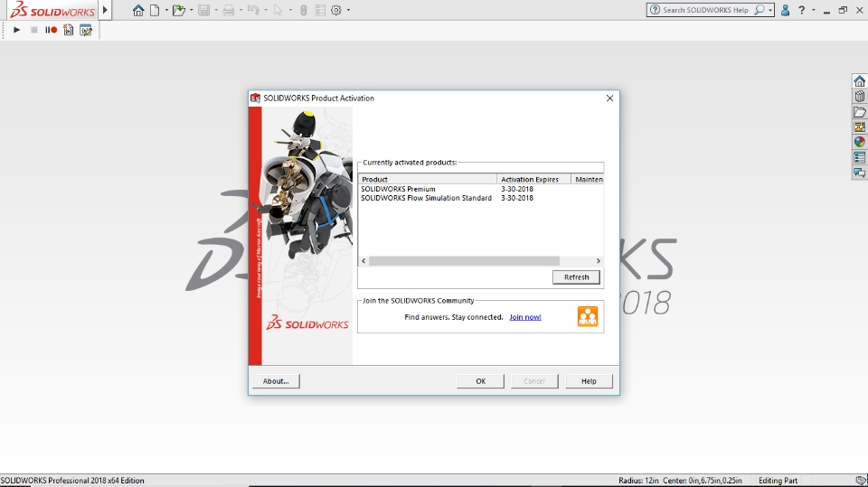The width and height of the screenshot is (868, 487).
Task: Open dropdown arrow beside Open icon
Action: 192,10
